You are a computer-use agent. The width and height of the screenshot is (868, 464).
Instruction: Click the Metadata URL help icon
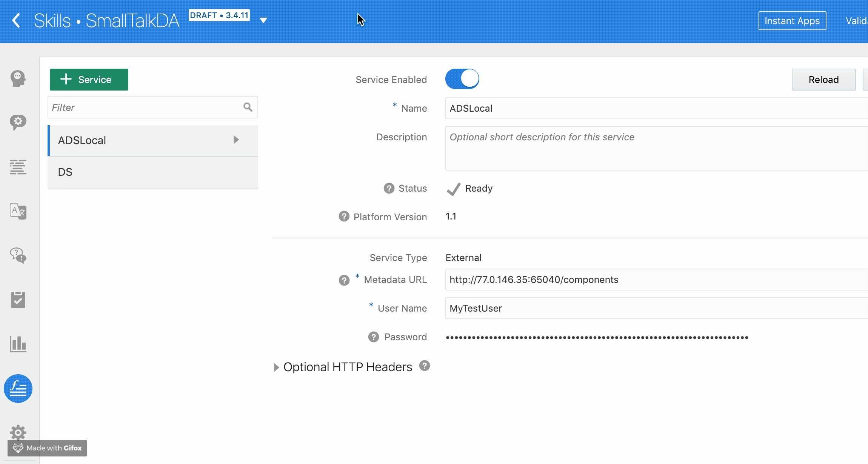[x=344, y=280]
